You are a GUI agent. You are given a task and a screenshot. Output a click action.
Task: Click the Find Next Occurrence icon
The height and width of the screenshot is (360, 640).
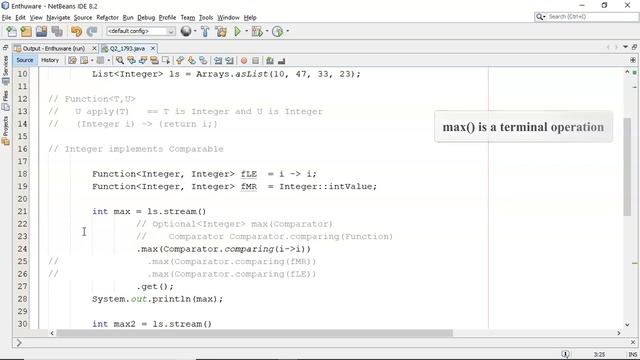(143, 60)
